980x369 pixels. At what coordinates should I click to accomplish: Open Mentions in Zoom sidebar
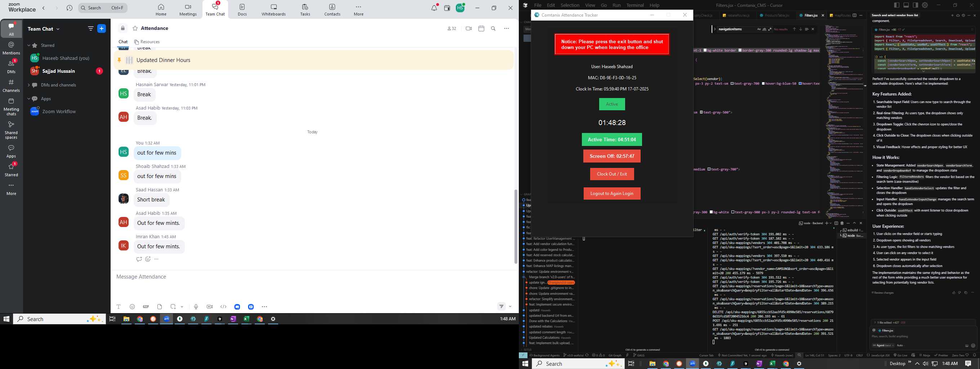[12, 48]
